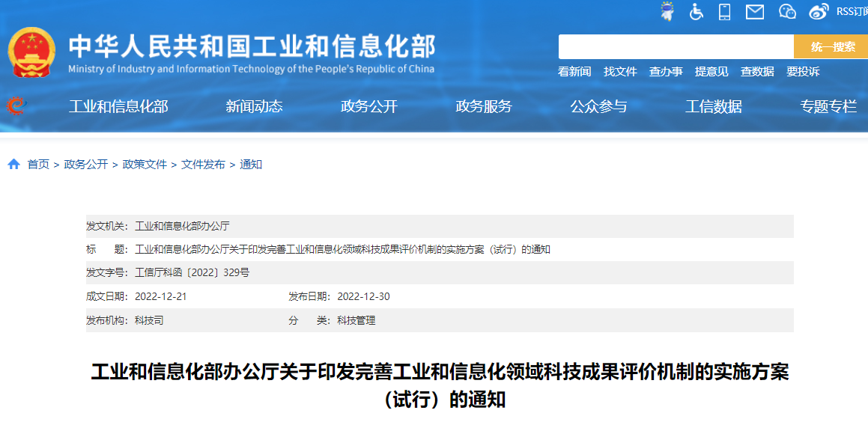Open the 新闻动态 navigation menu
Image resolution: width=868 pixels, height=422 pixels.
[x=254, y=106]
